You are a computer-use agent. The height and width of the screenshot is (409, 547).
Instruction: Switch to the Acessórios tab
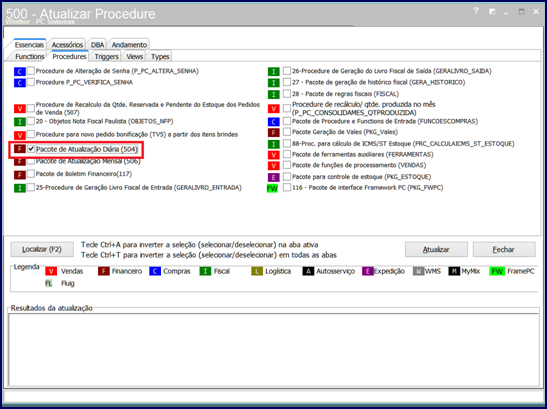(x=67, y=45)
